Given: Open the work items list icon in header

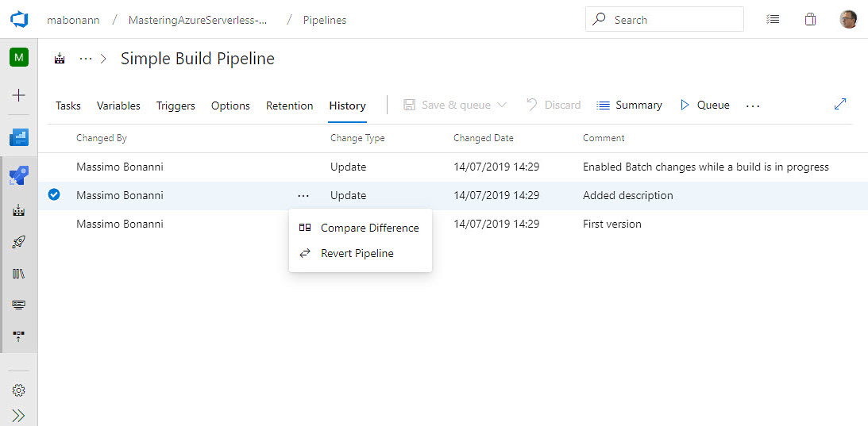Looking at the screenshot, I should [x=773, y=19].
